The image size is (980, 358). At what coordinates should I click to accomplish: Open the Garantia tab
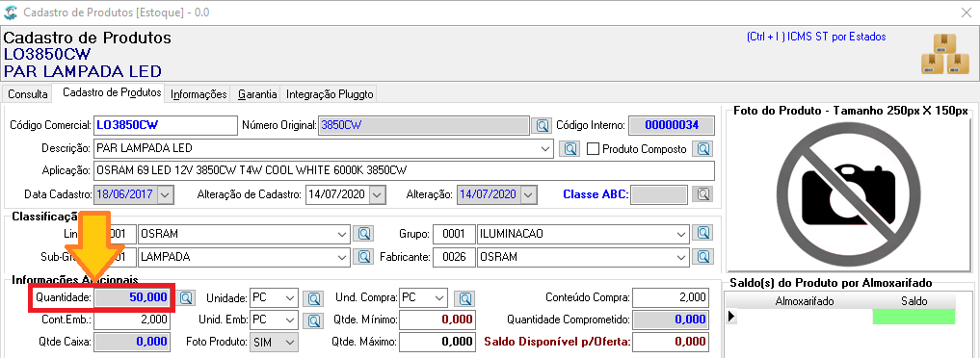[257, 94]
